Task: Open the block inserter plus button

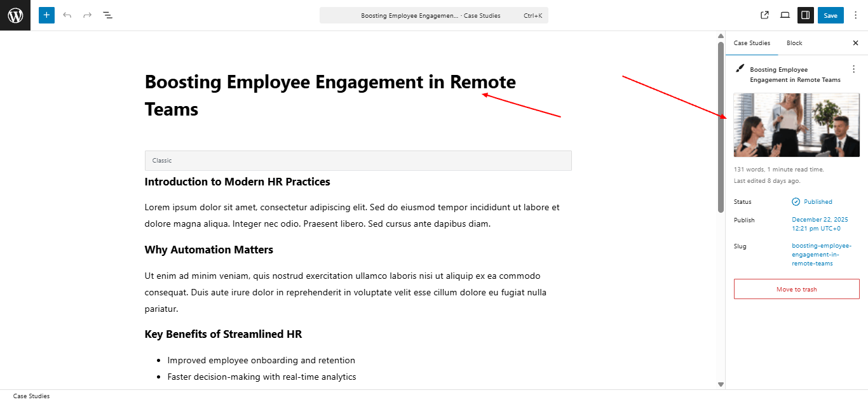Action: tap(46, 15)
